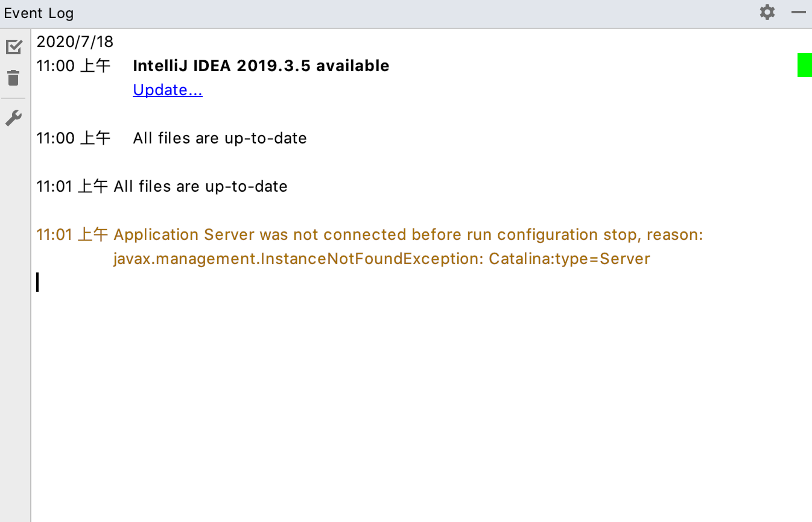Click the green marker stripe

805,64
